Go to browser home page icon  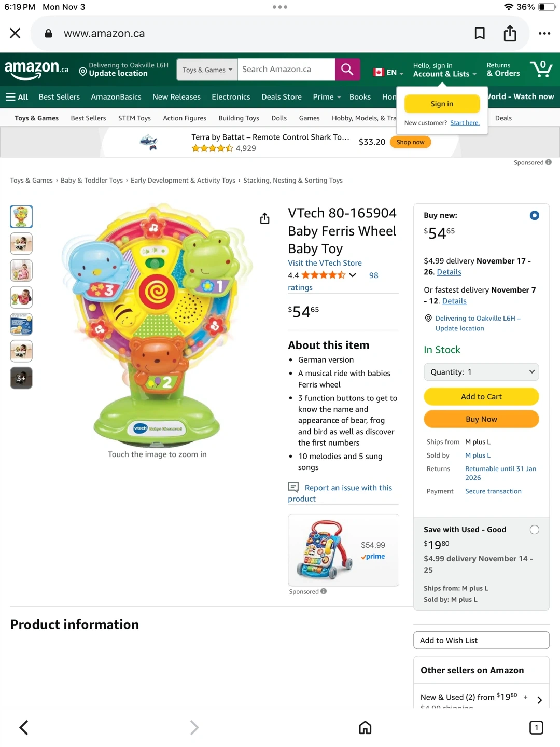tap(365, 727)
